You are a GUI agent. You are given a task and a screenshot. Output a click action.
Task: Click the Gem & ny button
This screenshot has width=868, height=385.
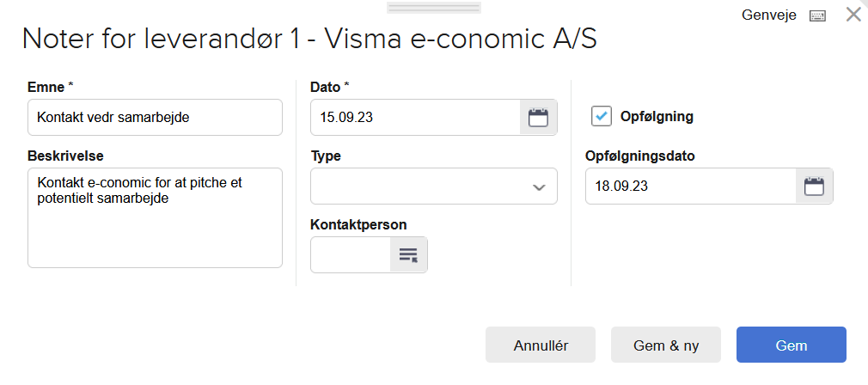click(666, 345)
